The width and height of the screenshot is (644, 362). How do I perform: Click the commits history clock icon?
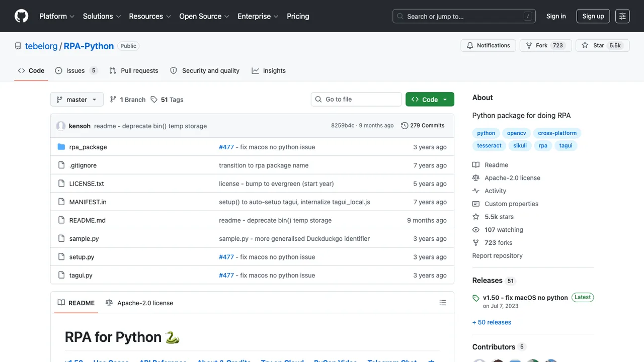[405, 126]
